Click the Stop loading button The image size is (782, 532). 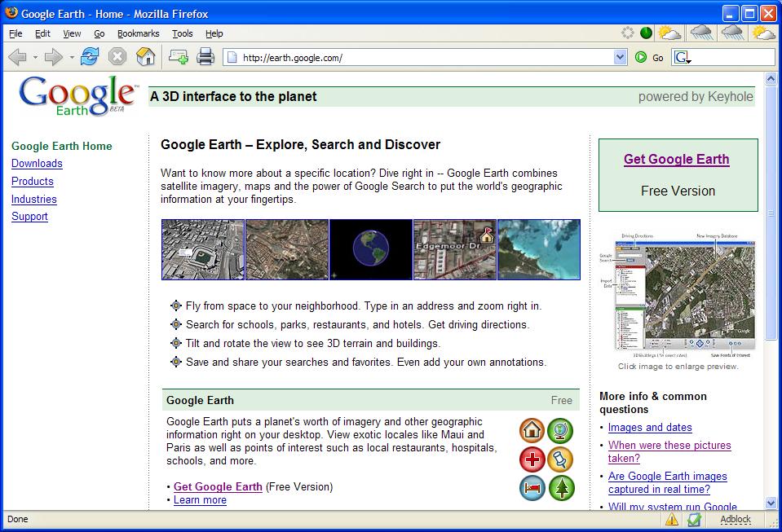click(117, 57)
